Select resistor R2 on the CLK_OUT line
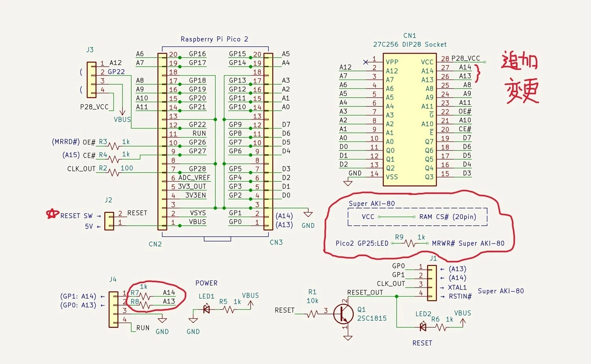Viewport: 591px width, 364px height. click(x=114, y=173)
